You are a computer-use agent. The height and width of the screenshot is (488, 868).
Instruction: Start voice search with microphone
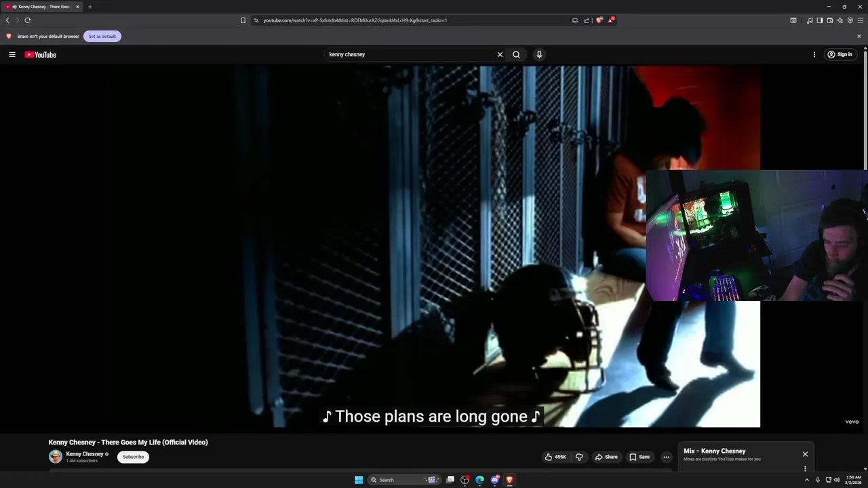pos(539,54)
